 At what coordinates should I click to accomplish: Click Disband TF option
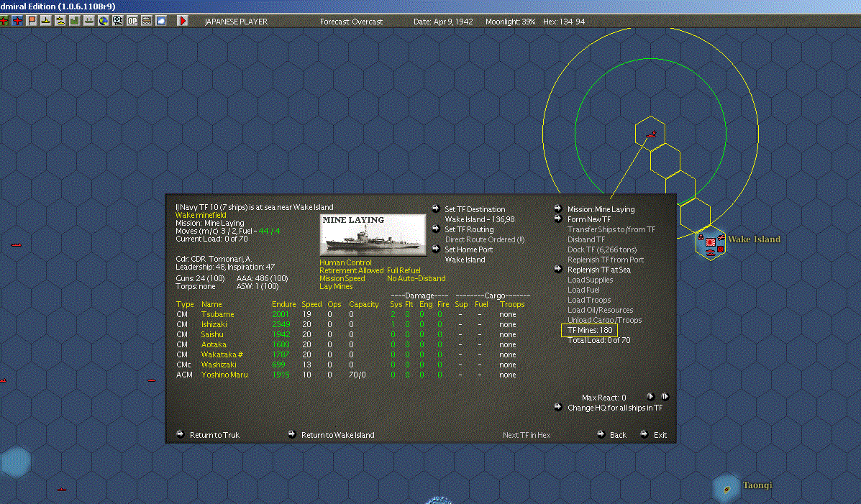(586, 239)
